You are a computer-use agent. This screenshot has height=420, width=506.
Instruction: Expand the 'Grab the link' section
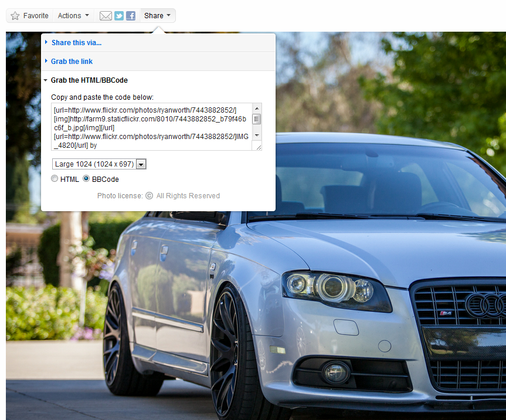(72, 62)
